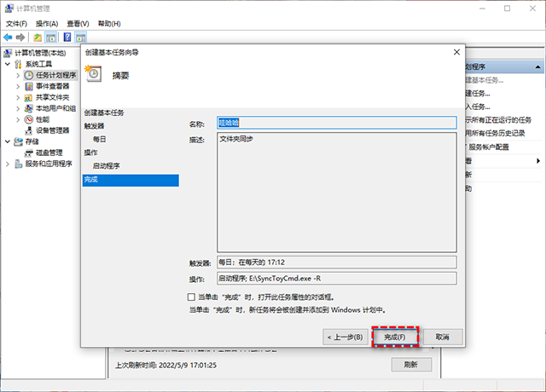This screenshot has height=392, width=546.
Task: Click the 本地用户和组 icon
Action: (29, 108)
